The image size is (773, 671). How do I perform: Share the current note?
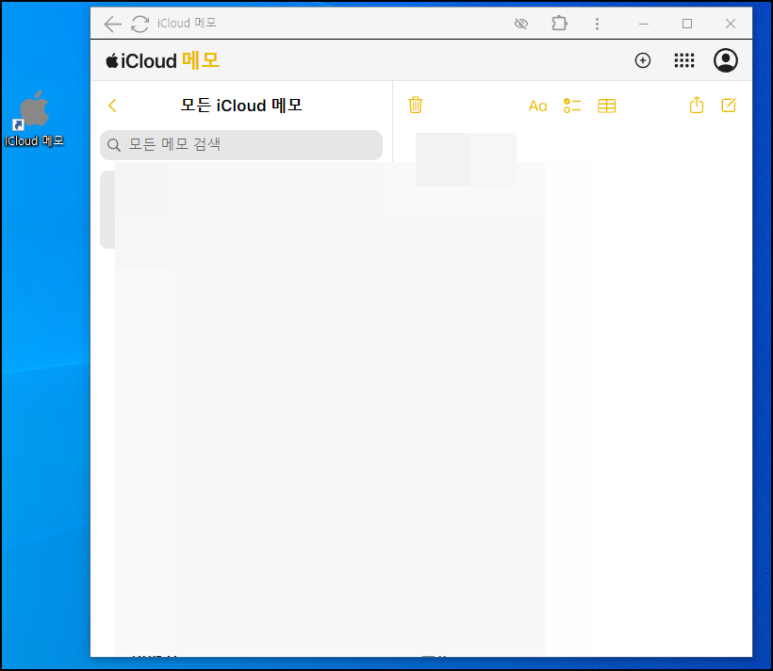click(696, 105)
